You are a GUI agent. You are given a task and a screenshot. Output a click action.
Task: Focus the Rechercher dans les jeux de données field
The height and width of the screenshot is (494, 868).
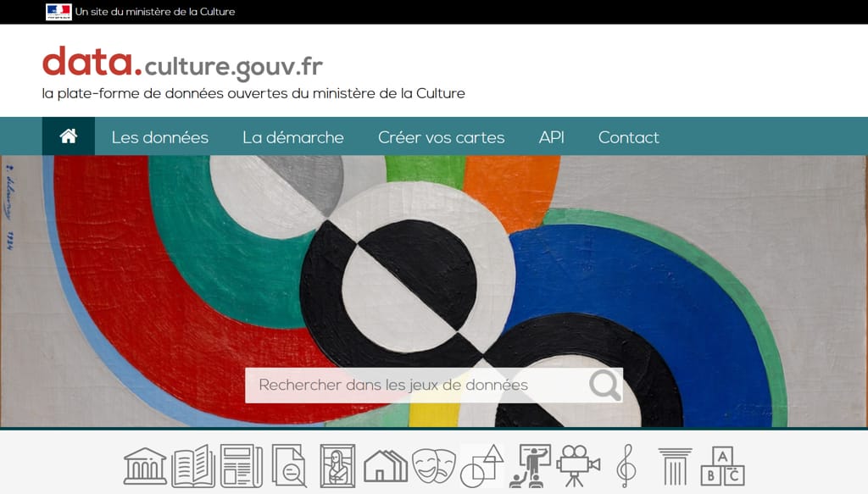pyautogui.click(x=434, y=385)
